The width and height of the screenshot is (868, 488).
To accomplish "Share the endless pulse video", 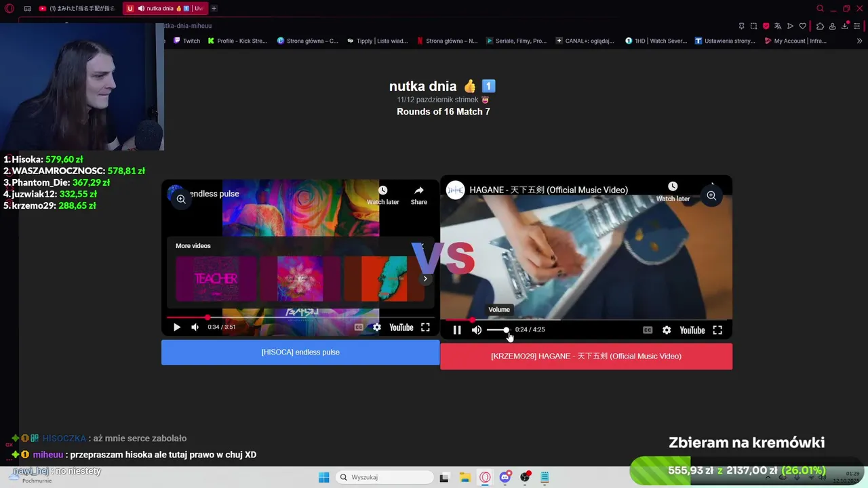I will tap(418, 195).
